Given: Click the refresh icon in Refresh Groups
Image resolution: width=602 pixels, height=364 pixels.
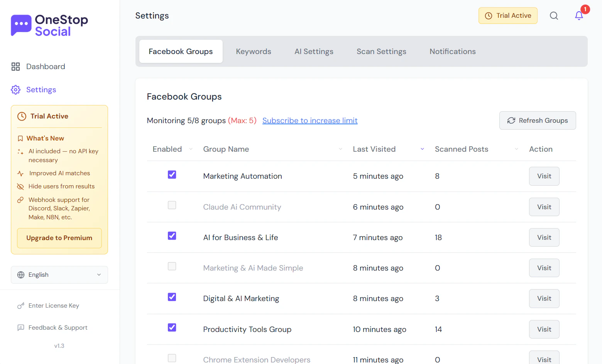Looking at the screenshot, I should click(x=511, y=120).
